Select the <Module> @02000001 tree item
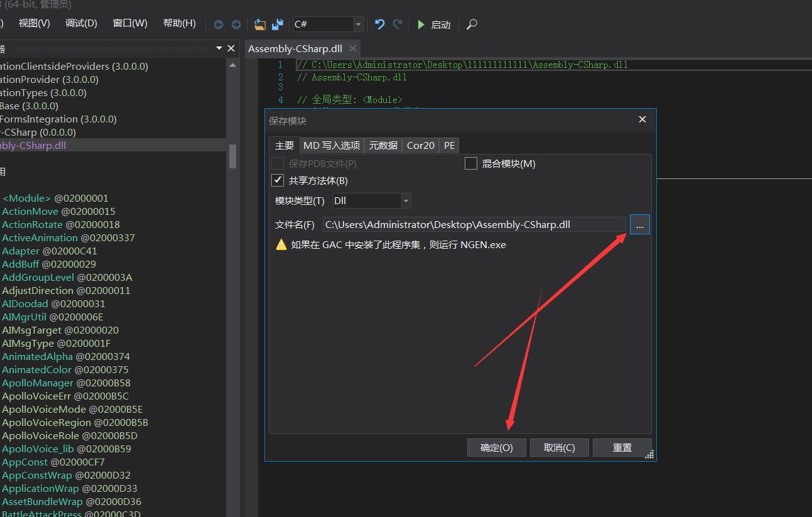Viewport: 812px width, 517px height. (55, 198)
